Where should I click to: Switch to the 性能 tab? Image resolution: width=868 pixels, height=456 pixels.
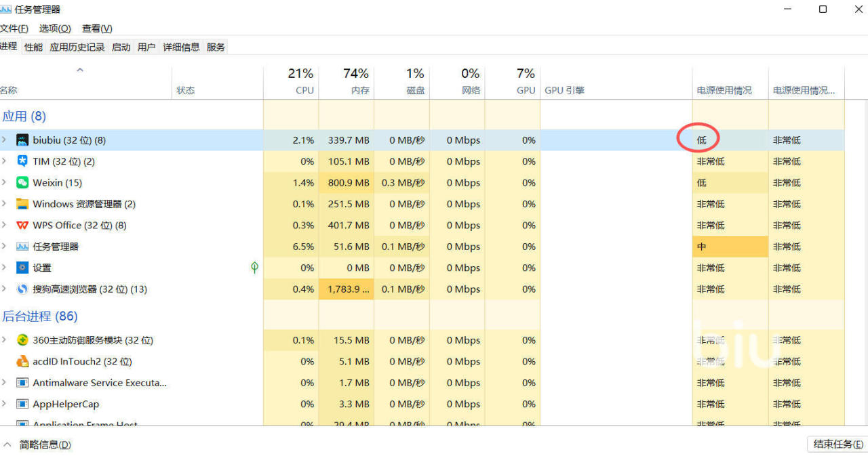point(33,47)
